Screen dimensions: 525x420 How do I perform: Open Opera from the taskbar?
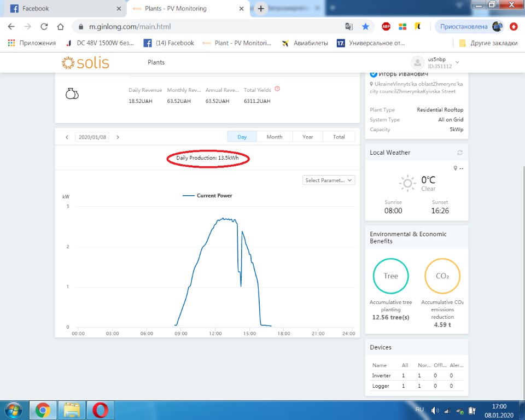click(100, 409)
